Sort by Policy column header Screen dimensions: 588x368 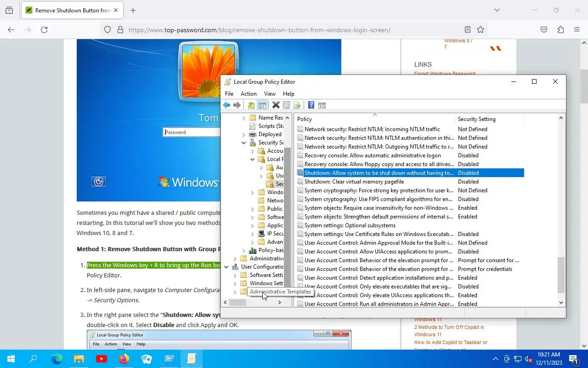point(374,119)
